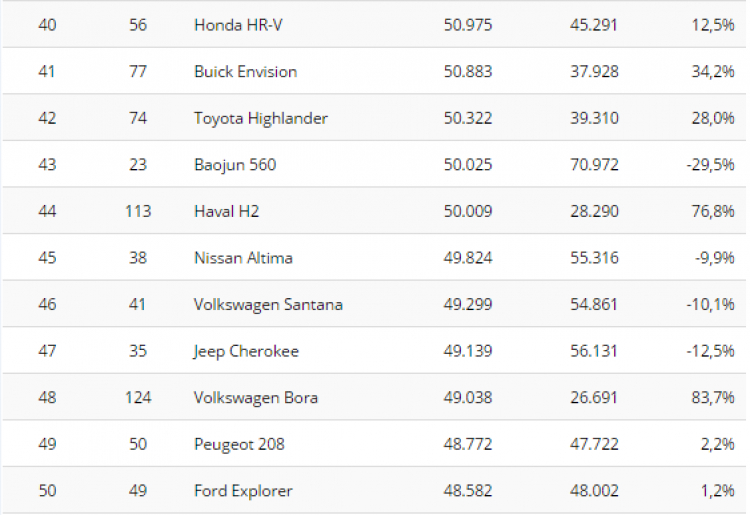Click the Volkswagen Santana row
The image size is (750, 515).
coord(374,304)
